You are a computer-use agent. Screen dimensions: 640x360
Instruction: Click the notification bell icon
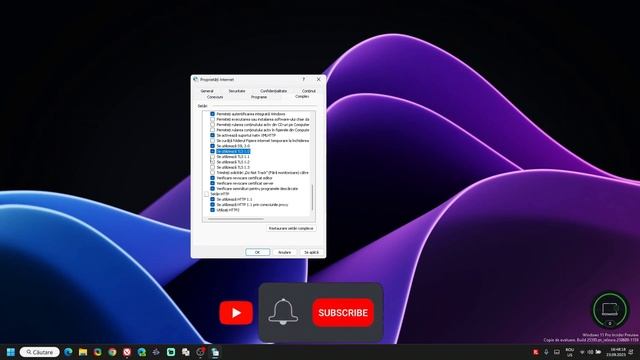click(x=283, y=312)
